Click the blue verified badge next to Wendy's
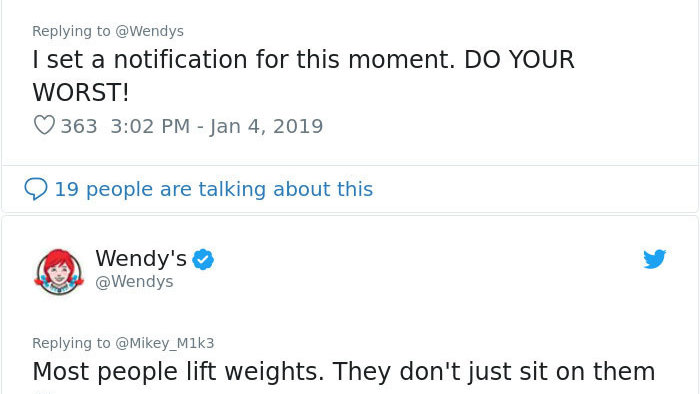This screenshot has width=700, height=394. 203,259
